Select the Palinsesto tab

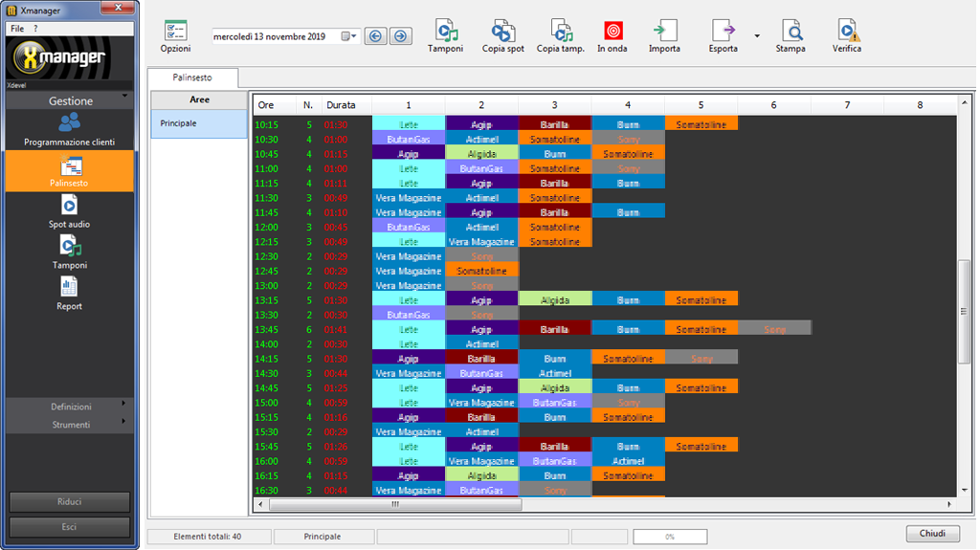coord(192,77)
